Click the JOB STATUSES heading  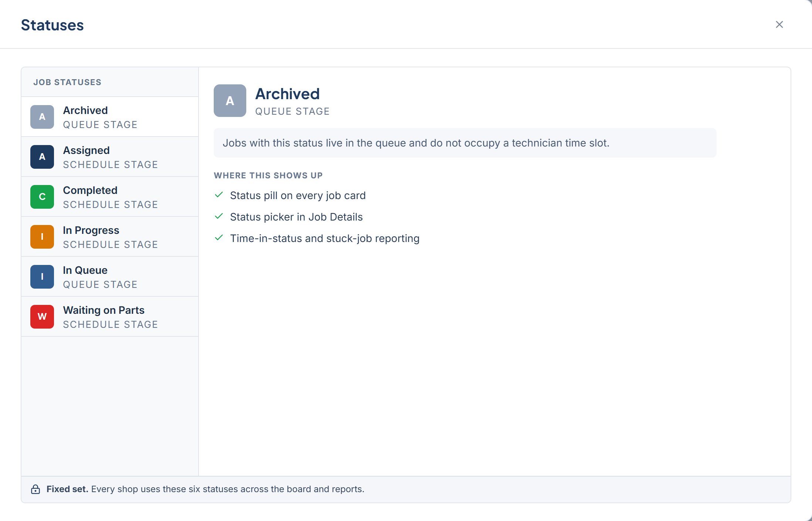(67, 82)
